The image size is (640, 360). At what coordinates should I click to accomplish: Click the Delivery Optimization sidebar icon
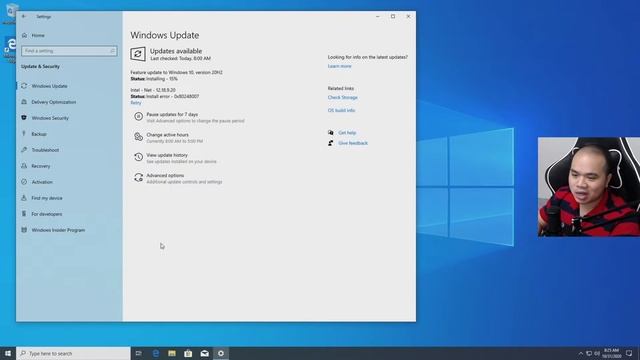coord(24,102)
